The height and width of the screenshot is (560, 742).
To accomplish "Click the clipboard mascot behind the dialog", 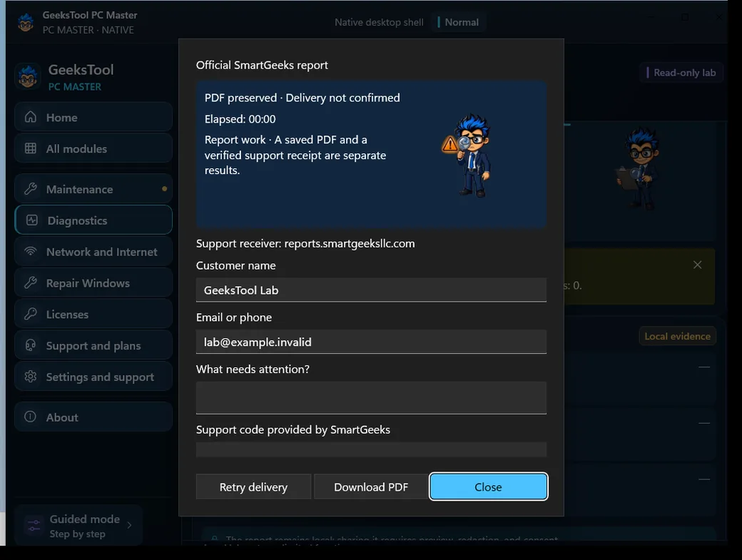I will click(639, 168).
